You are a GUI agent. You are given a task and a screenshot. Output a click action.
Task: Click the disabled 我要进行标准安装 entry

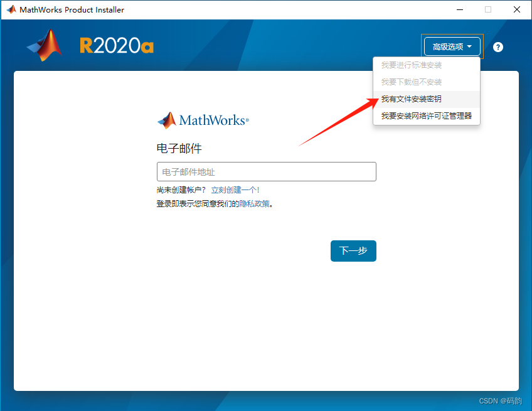[411, 65]
